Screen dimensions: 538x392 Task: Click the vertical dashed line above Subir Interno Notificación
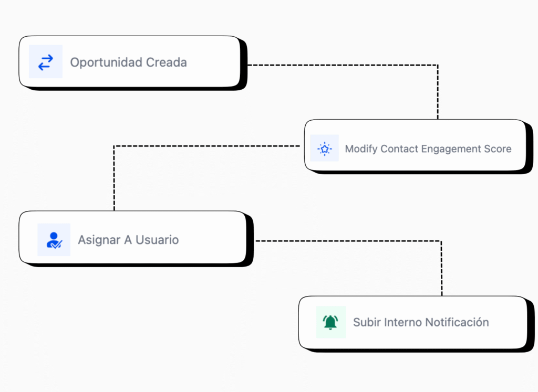(x=441, y=269)
